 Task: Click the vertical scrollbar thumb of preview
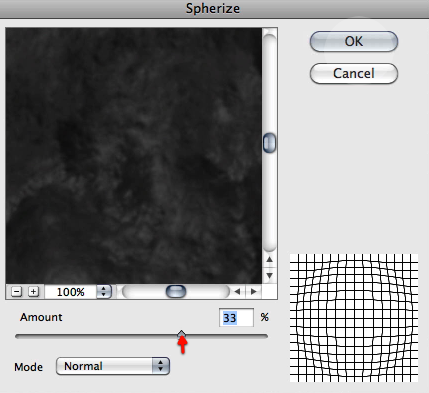pos(269,143)
